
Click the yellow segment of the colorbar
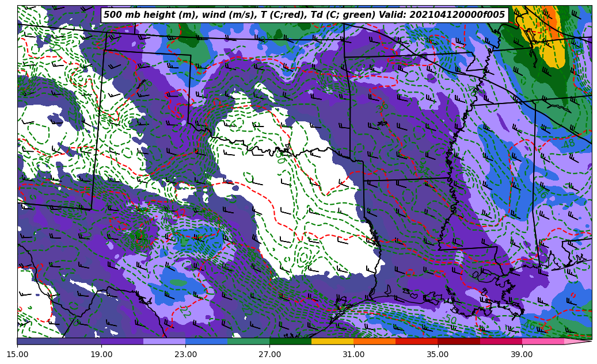[x=332, y=342]
